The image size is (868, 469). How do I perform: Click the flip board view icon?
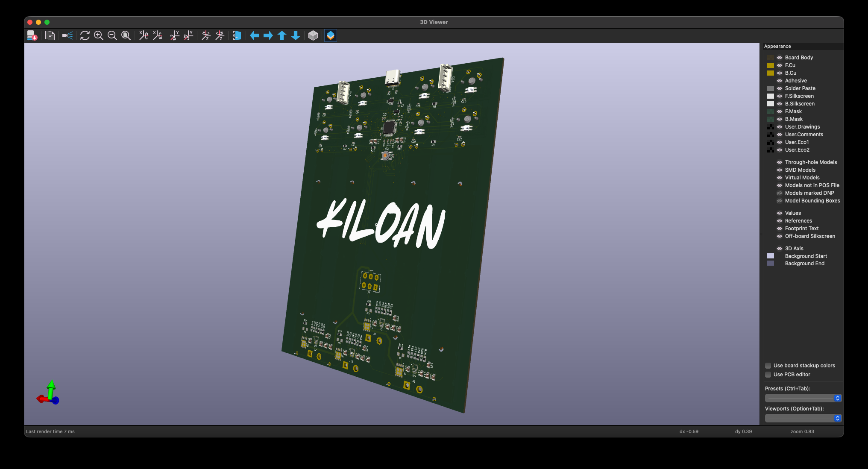(x=237, y=35)
